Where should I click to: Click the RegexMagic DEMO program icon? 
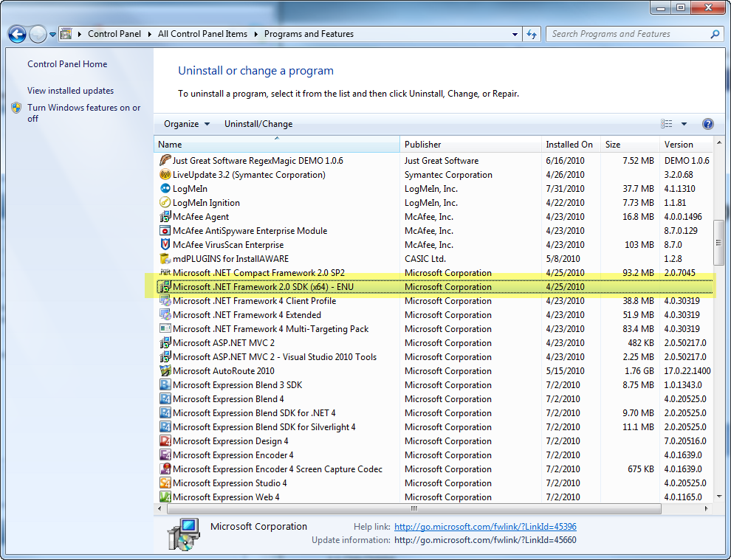[165, 161]
